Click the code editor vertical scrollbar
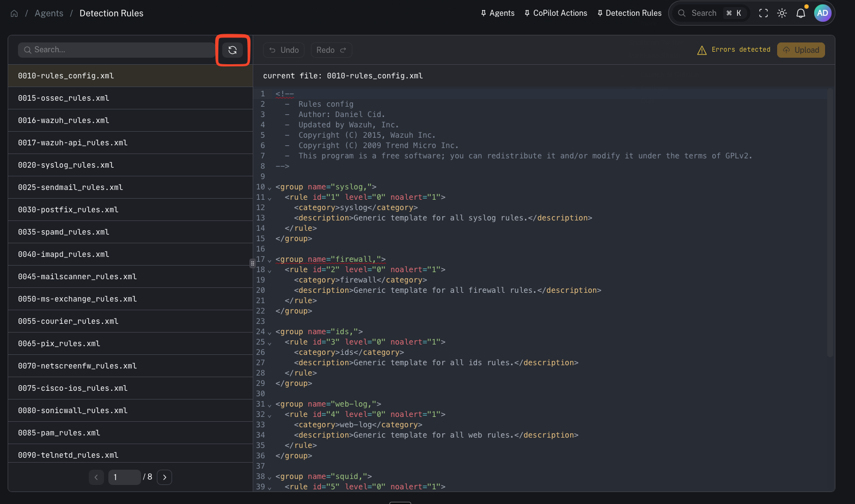The image size is (855, 504). 830,222
